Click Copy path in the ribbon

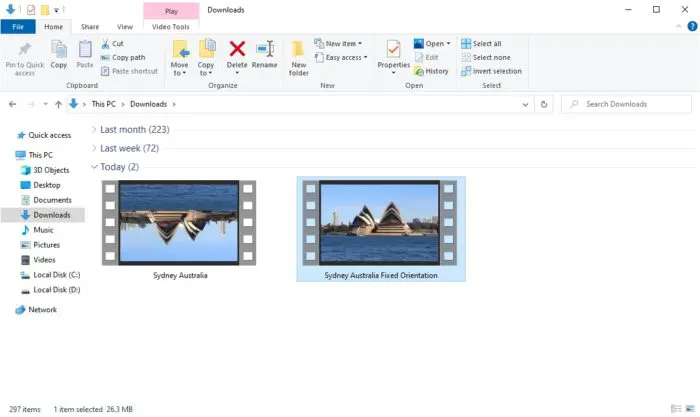click(123, 58)
